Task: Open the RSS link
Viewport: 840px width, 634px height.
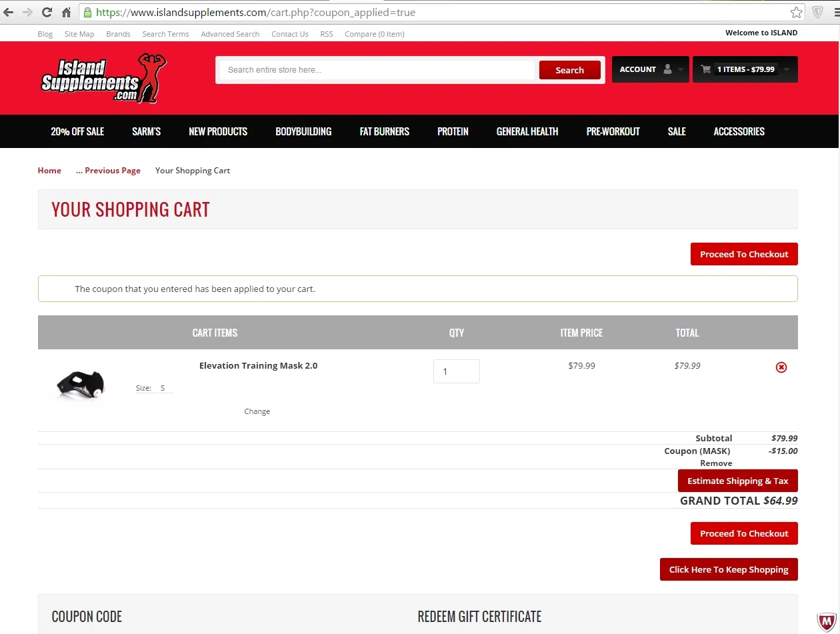Action: tap(327, 34)
